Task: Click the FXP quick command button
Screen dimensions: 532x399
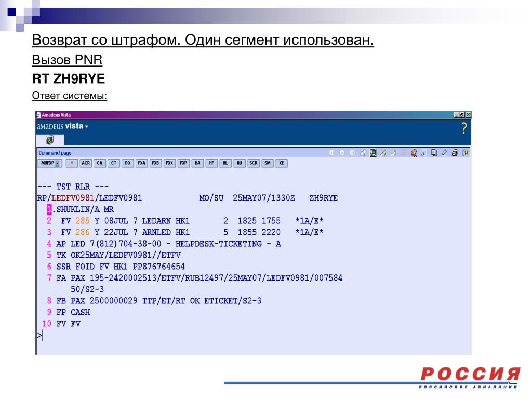Action: point(183,163)
